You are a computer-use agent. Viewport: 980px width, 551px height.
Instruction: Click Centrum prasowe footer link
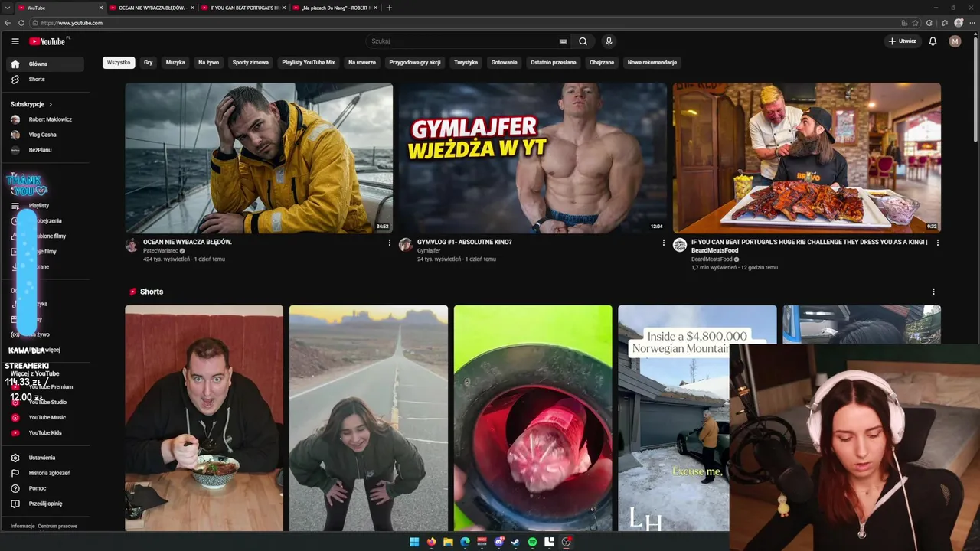click(57, 527)
